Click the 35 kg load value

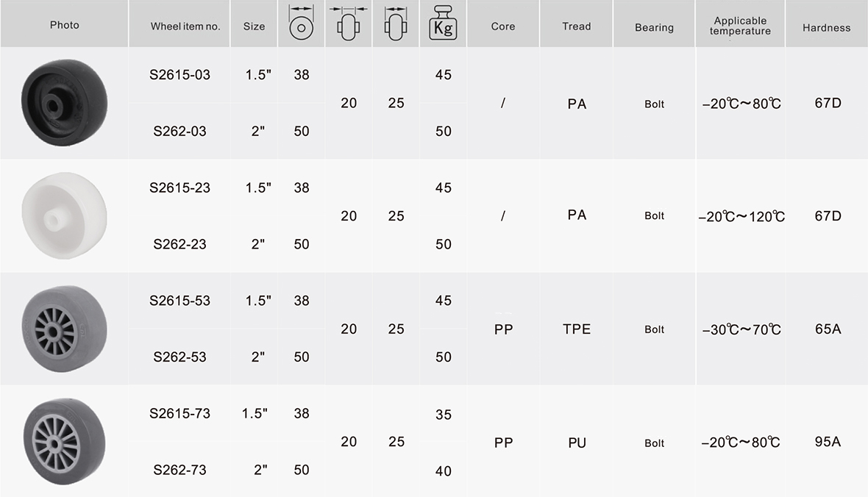(444, 415)
